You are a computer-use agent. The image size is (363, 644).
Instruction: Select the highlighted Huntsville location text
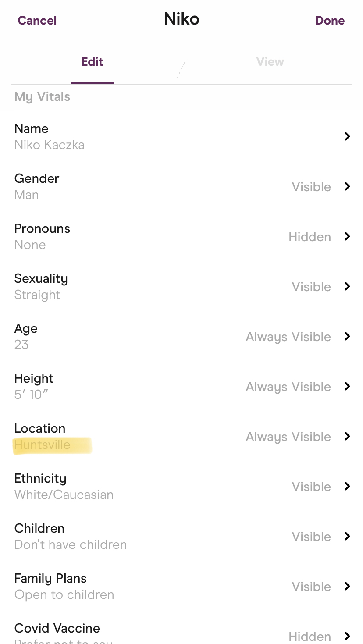[43, 445]
